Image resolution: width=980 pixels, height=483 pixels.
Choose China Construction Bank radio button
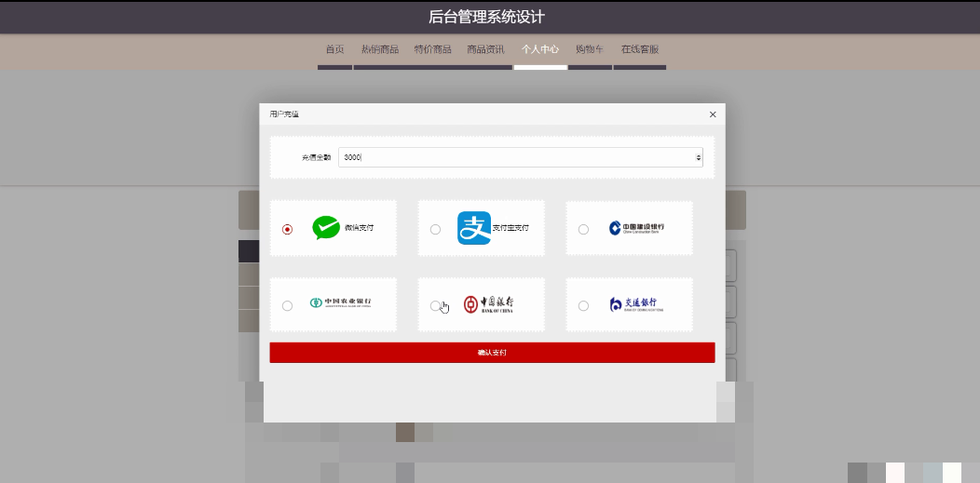(583, 229)
